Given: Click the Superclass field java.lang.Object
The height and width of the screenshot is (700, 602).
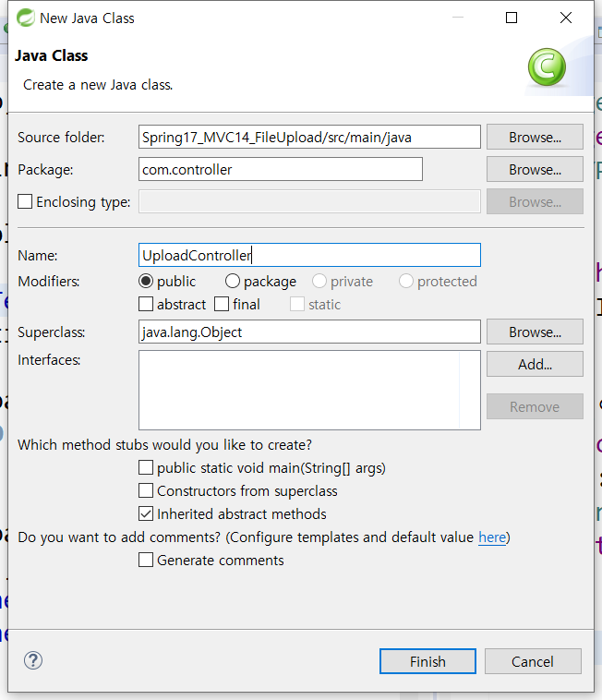Looking at the screenshot, I should [309, 332].
